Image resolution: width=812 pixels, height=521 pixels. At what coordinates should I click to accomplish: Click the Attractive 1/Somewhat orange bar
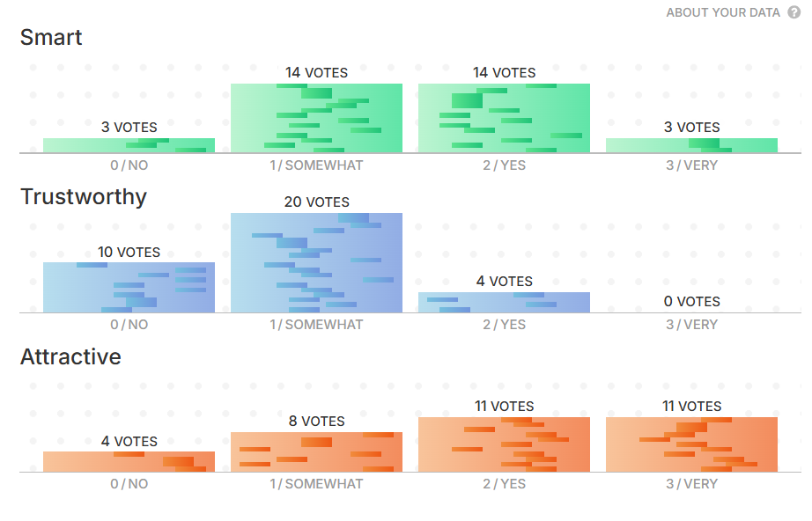(x=316, y=451)
